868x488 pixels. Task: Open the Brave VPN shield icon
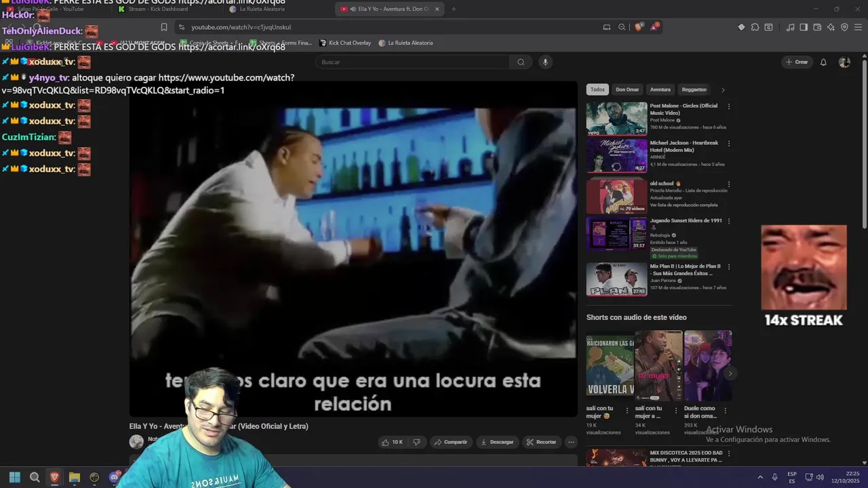(x=844, y=27)
